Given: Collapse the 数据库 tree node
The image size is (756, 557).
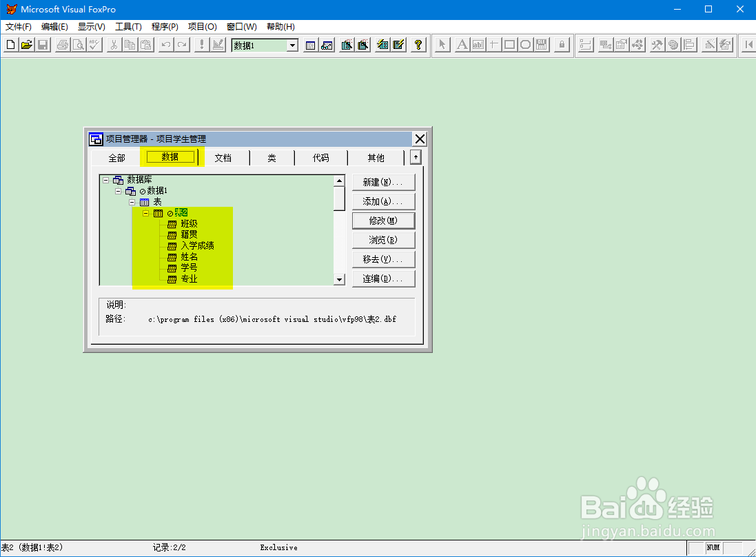Looking at the screenshot, I should (x=105, y=180).
